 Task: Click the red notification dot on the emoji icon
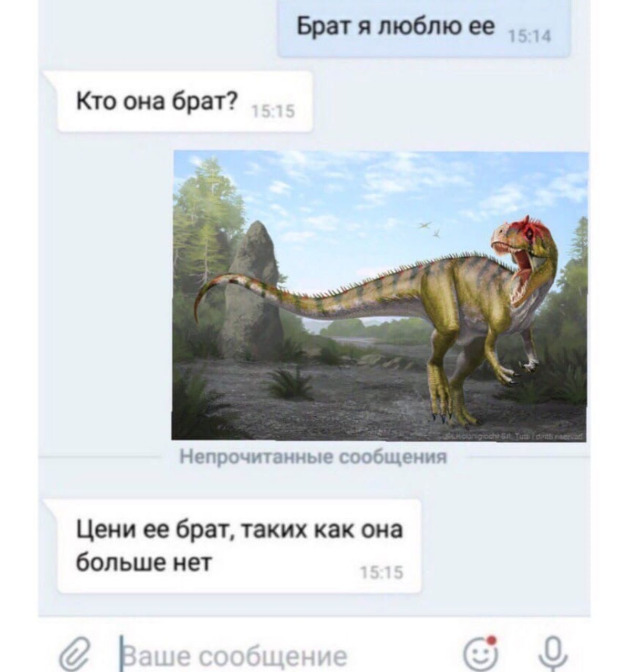[x=492, y=640]
